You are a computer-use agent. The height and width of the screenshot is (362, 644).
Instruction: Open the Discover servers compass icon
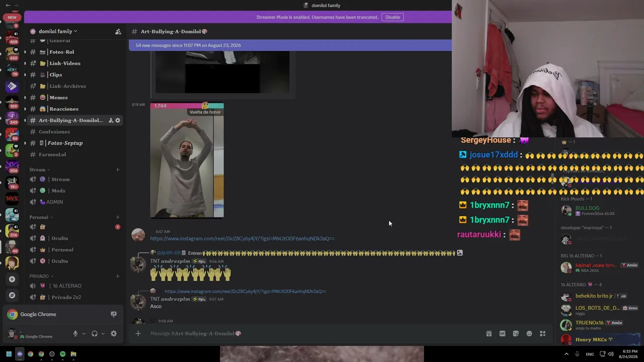click(x=12, y=295)
